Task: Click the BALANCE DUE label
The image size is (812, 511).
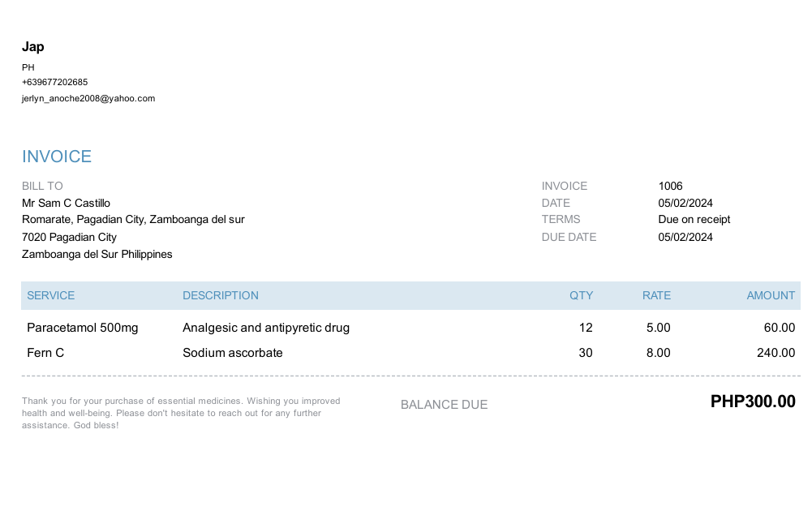Action: click(x=444, y=404)
